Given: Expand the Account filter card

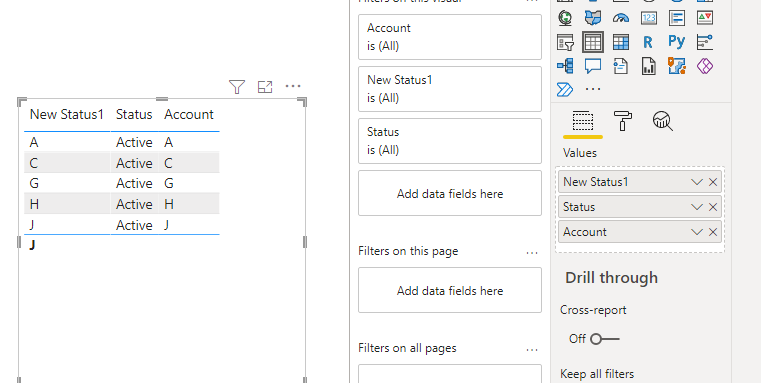Looking at the screenshot, I should 450,37.
